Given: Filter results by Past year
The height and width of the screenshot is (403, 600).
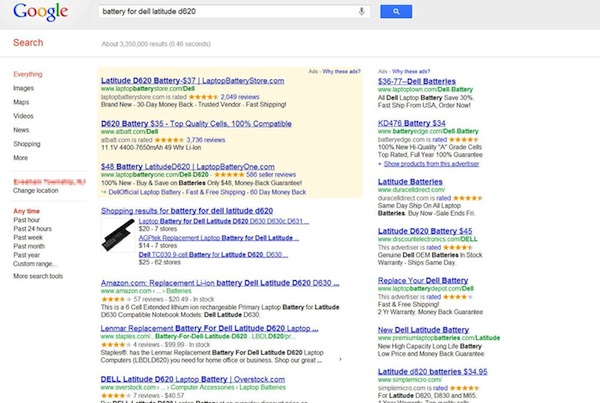Looking at the screenshot, I should [26, 255].
